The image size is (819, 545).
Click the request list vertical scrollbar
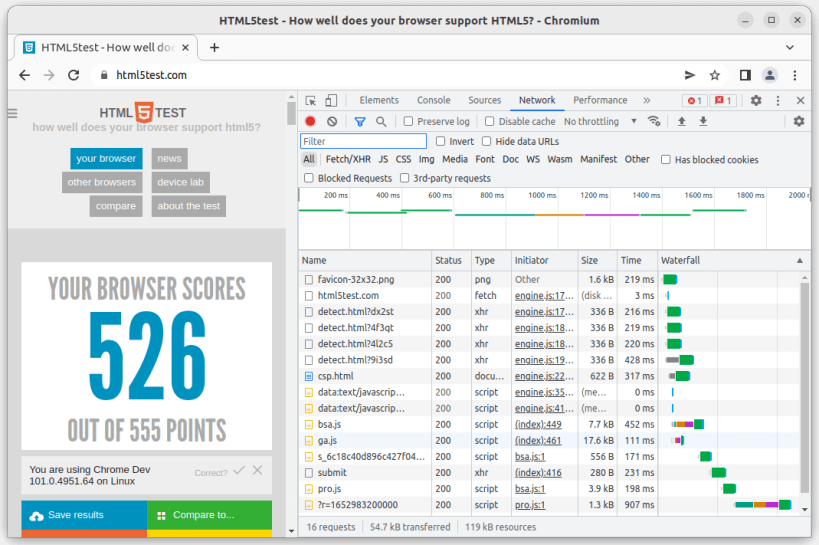pyautogui.click(x=804, y=388)
